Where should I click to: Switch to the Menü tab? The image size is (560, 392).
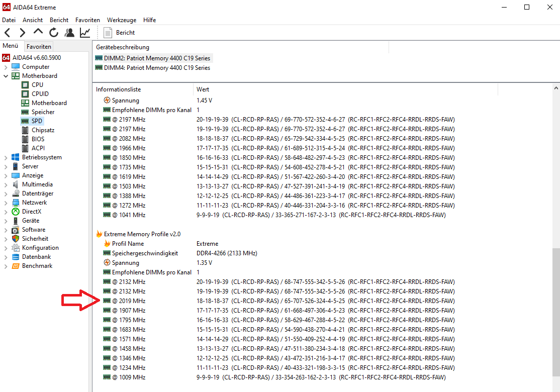tap(11, 46)
